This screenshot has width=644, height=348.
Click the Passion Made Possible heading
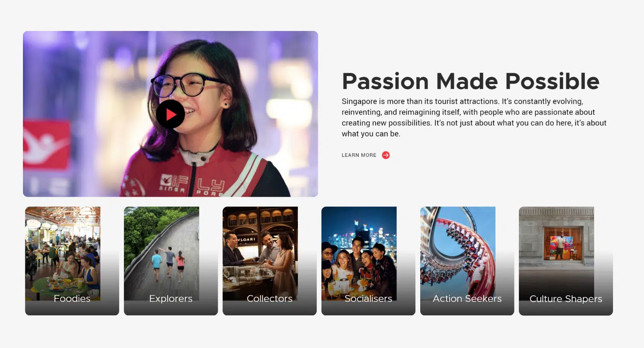(471, 81)
